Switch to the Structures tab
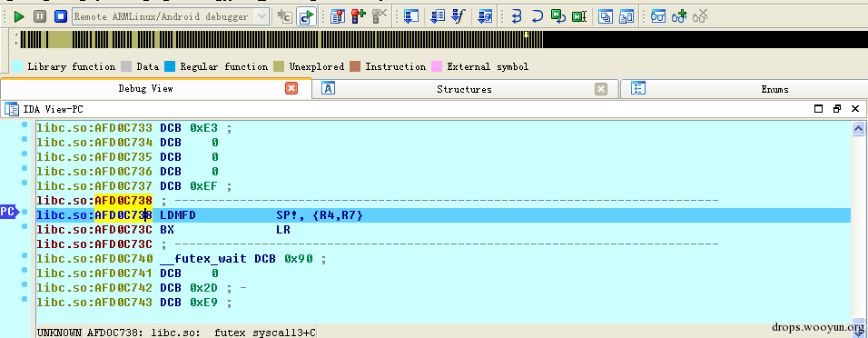Screen dimensions: 868x338 (x=464, y=89)
